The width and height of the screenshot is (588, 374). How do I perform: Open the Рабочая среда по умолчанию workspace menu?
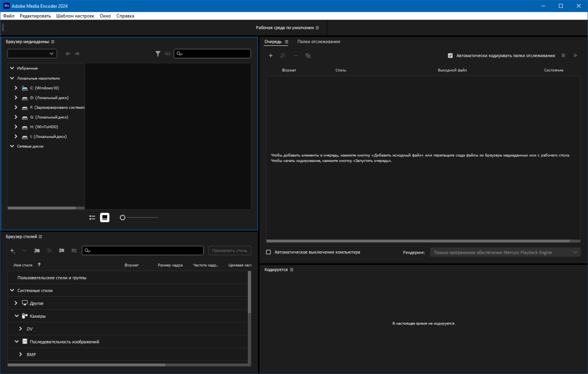[x=317, y=28]
